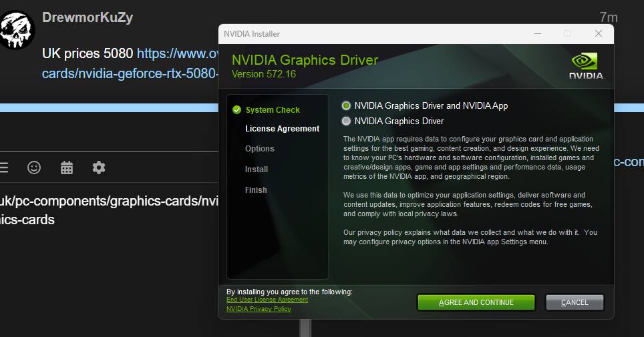Click the 'Our privacy policy explains' paragraph
Viewport: 644px width, 337px height.
click(x=470, y=238)
